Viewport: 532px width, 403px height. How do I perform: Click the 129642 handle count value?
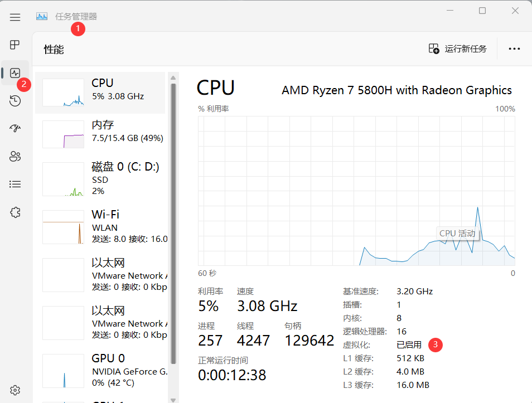[309, 341]
